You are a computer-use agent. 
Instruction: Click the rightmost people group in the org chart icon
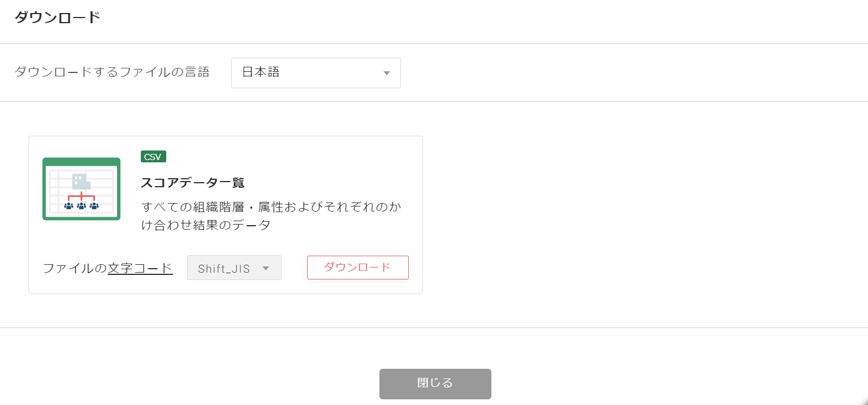click(x=94, y=206)
